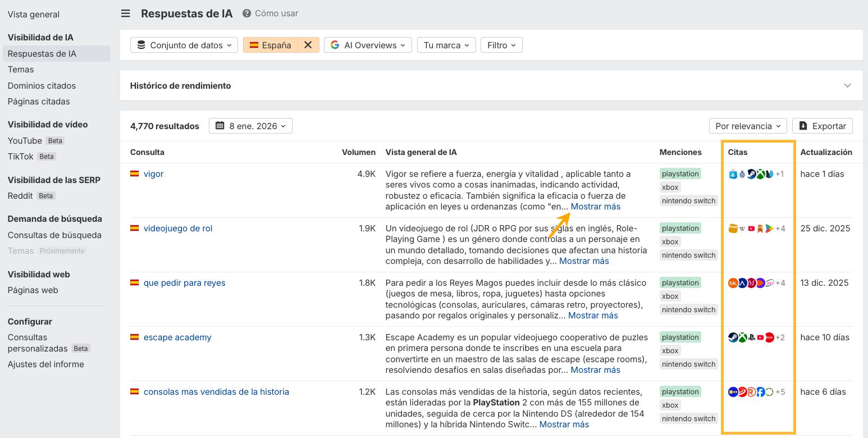Go to Páginas citadas in sidebar

coord(39,102)
